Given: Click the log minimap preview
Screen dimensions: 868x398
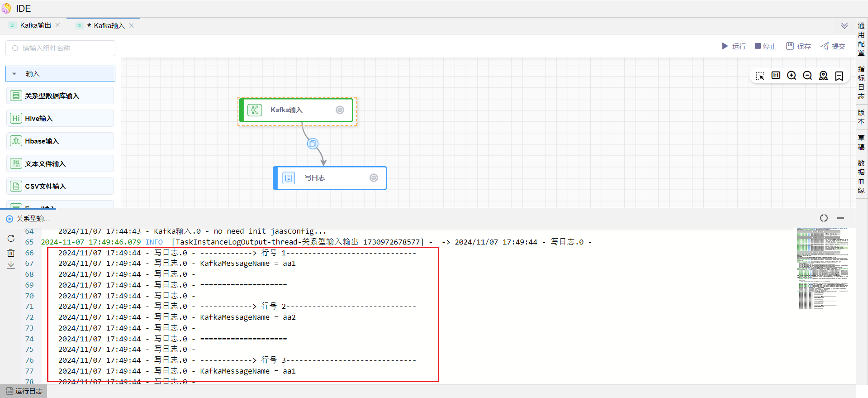Looking at the screenshot, I should (822, 268).
